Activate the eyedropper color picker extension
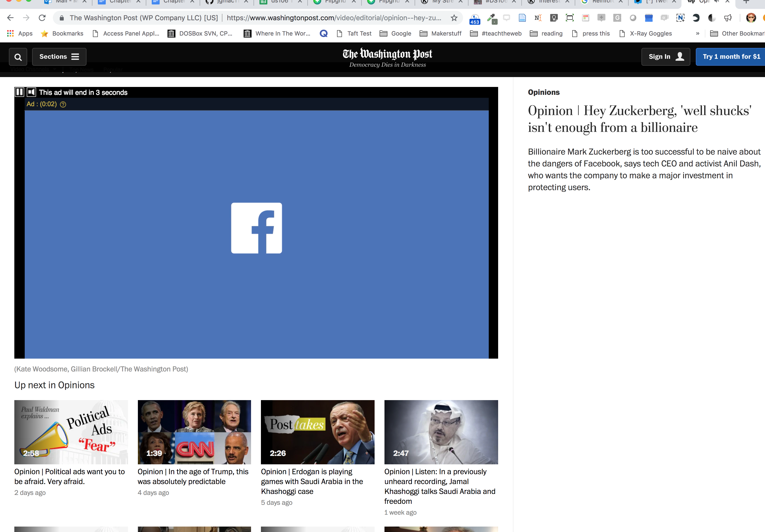 [x=491, y=18]
